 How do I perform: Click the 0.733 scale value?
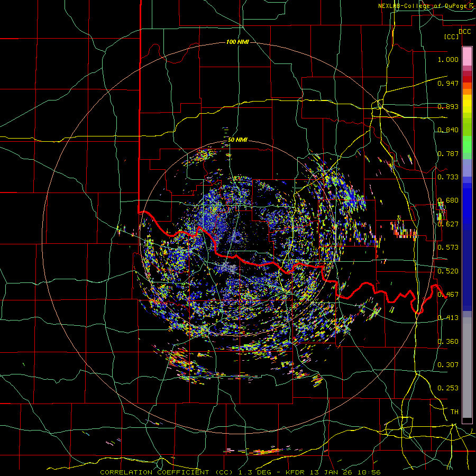click(x=448, y=177)
